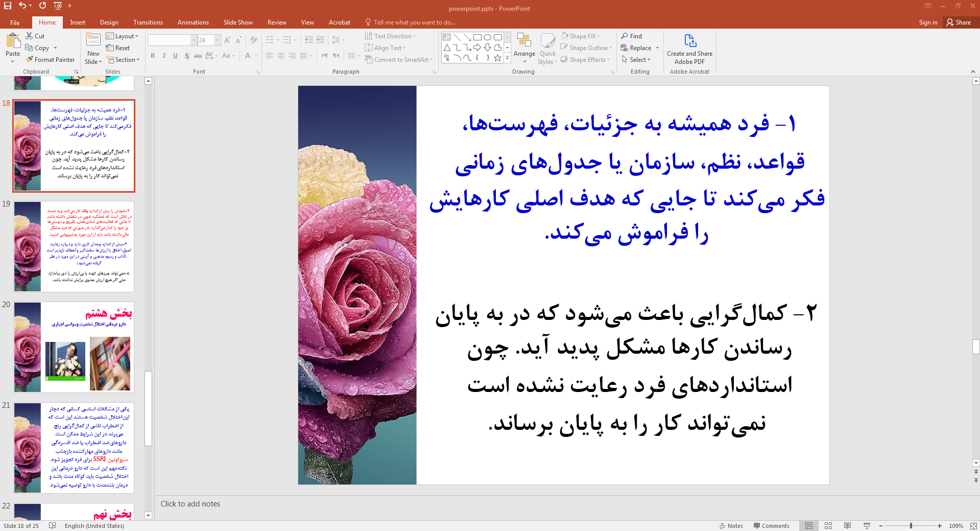Decrease font size with the smaller A icon

(238, 40)
